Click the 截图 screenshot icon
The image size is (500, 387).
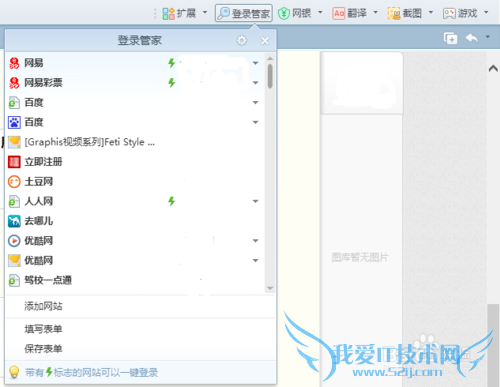394,13
